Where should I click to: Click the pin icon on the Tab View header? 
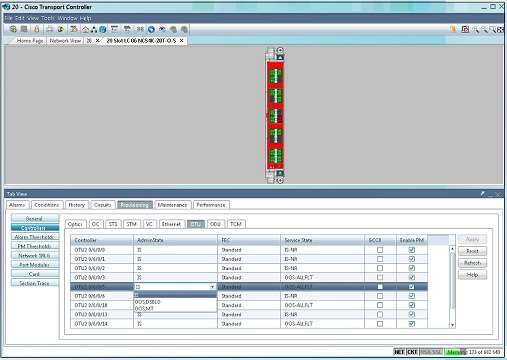[482, 193]
